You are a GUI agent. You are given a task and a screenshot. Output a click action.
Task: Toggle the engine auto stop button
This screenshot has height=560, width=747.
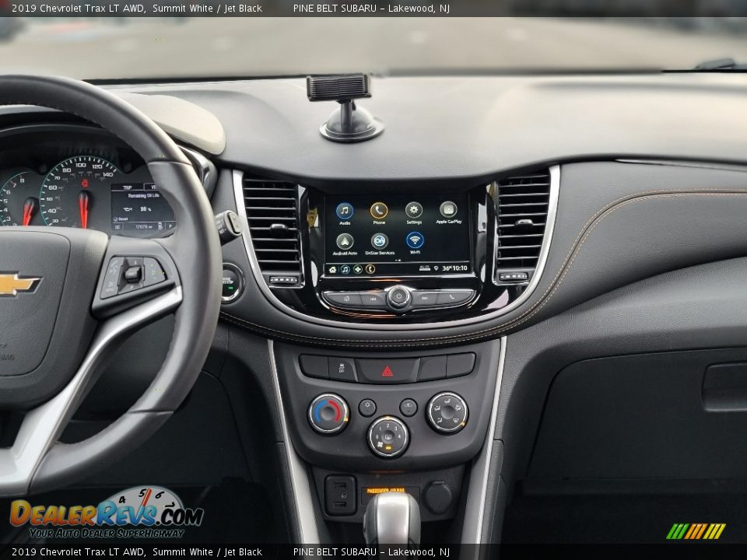(230, 283)
